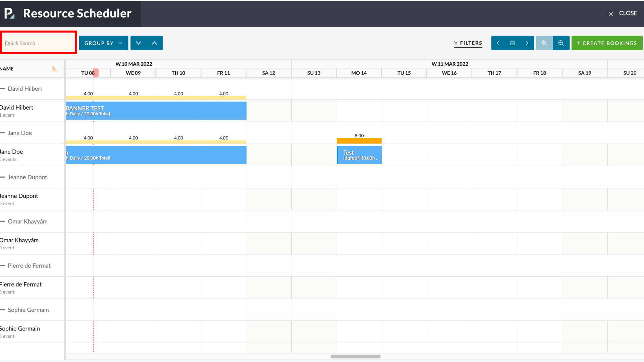Select the MO 14 day header
The height and width of the screenshot is (362, 644).
359,73
